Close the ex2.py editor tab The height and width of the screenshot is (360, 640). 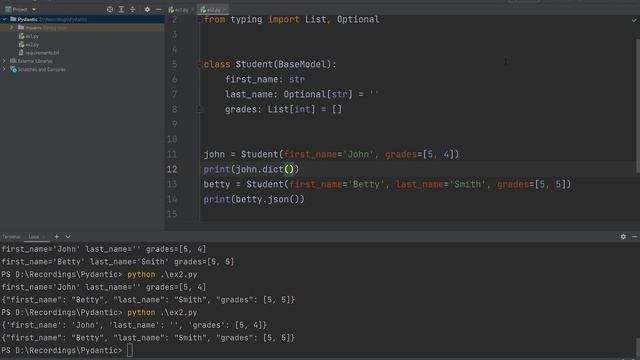[x=225, y=9]
